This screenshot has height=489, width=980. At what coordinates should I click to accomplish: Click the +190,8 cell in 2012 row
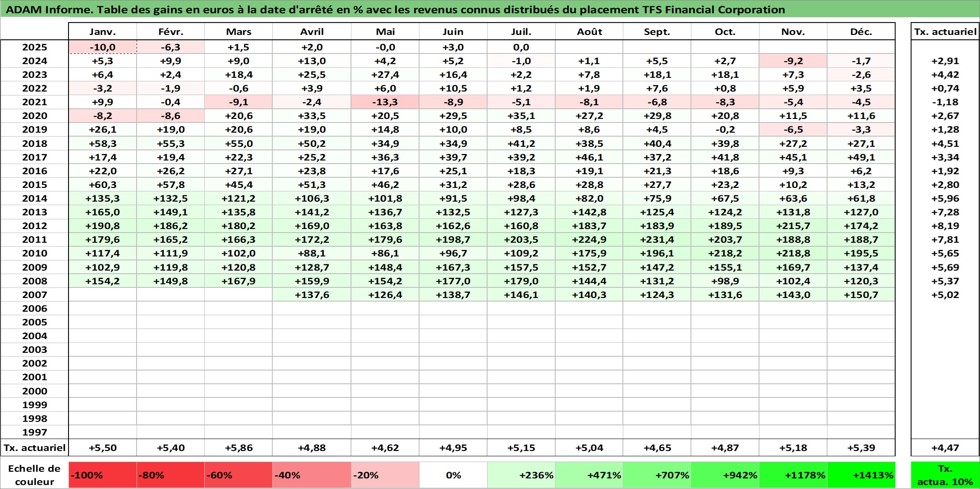tap(103, 226)
